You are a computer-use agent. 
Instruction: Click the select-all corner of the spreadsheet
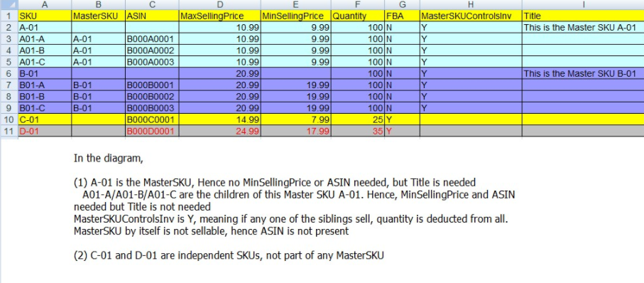(x=9, y=5)
